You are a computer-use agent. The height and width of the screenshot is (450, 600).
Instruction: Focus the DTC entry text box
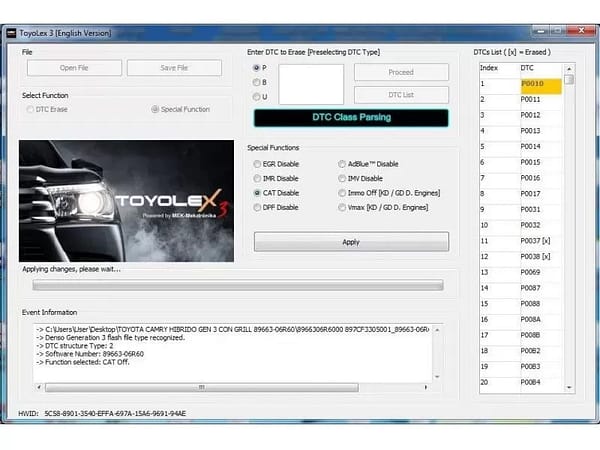point(311,84)
